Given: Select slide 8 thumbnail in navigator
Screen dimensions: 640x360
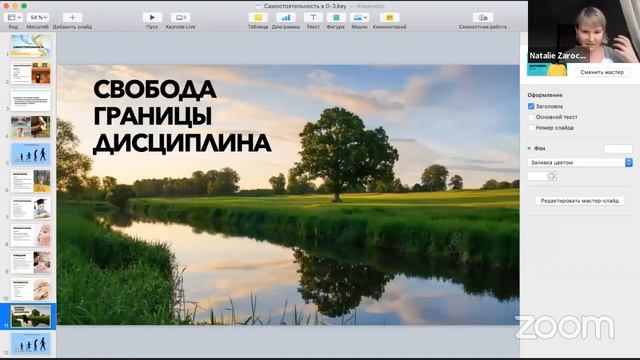Looking at the screenshot, I should coord(31,235).
